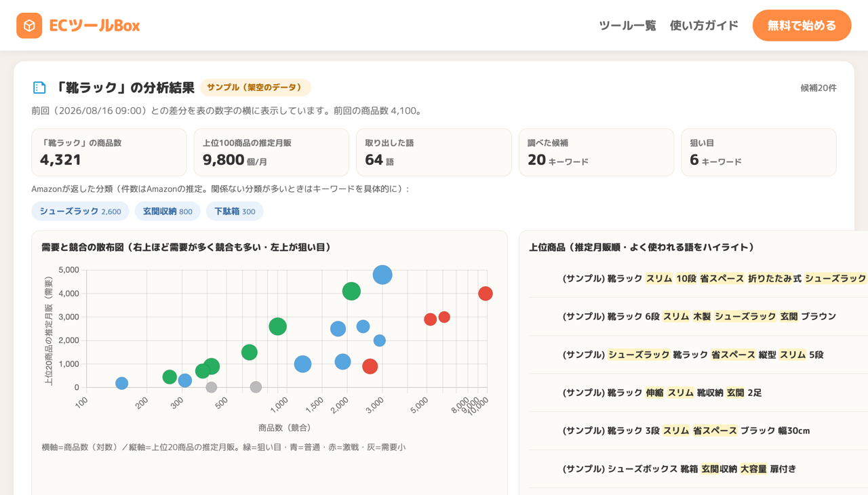Click the 上位100商品の推定月販 9,800 card
This screenshot has width=868, height=495.
pos(271,153)
